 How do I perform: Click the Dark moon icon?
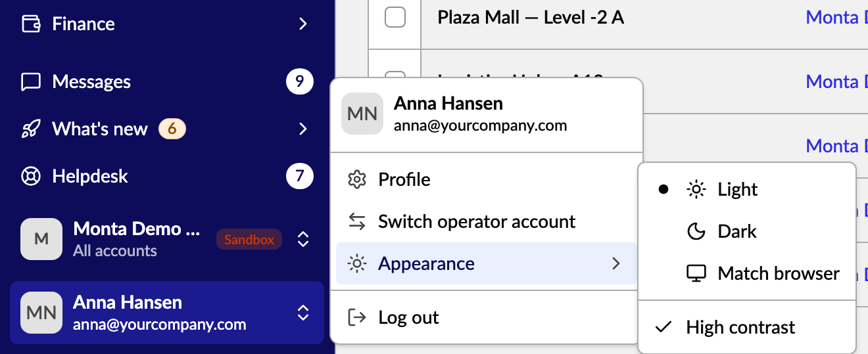click(x=696, y=231)
